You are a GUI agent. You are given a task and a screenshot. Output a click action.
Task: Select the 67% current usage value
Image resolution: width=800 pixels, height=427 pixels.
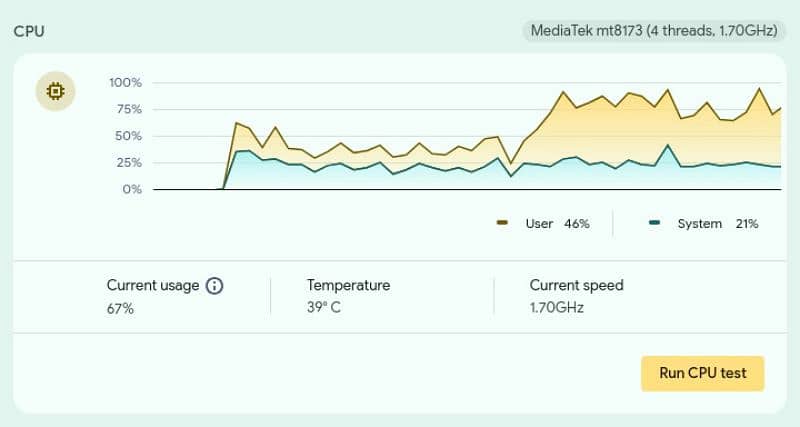[120, 308]
